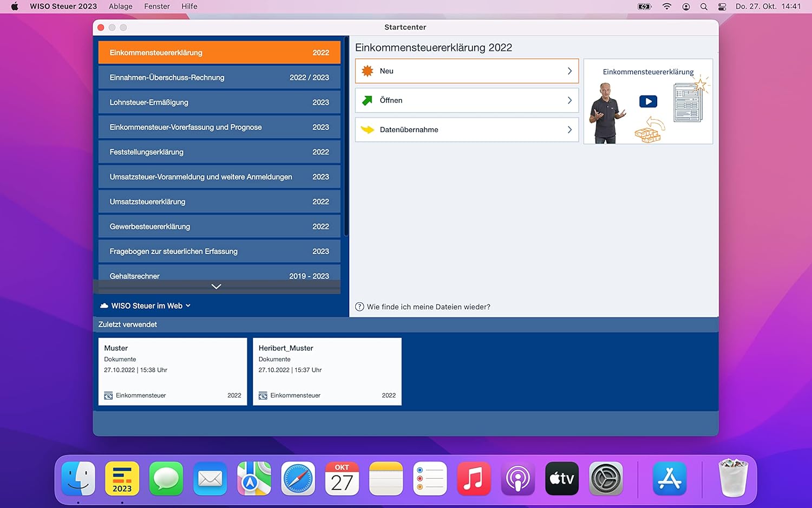Viewport: 812px width, 508px height.
Task: Click the orange star Neu icon
Action: tap(368, 71)
